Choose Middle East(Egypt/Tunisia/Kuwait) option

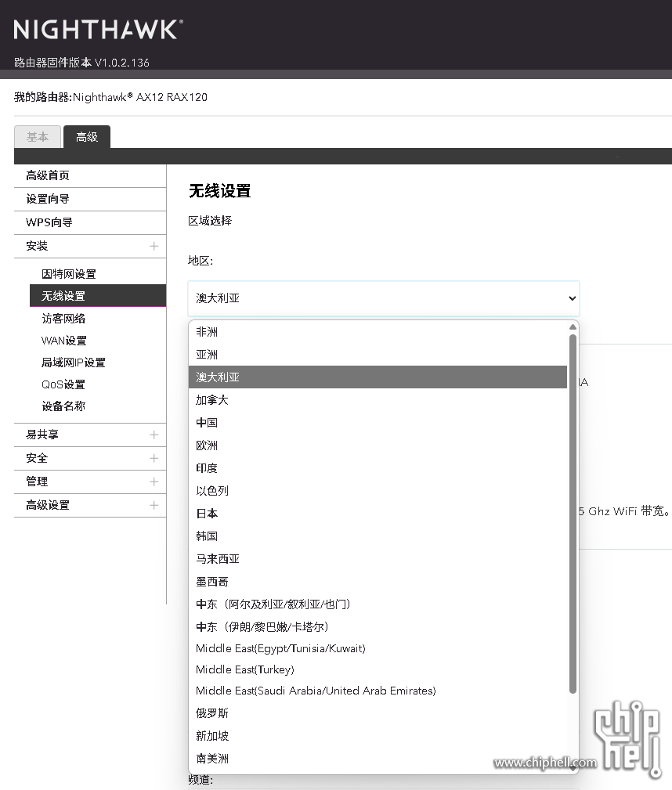378,648
